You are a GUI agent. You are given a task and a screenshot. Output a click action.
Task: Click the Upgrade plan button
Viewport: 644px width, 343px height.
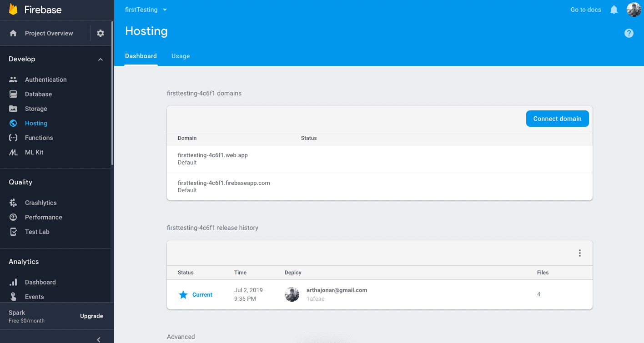click(91, 316)
